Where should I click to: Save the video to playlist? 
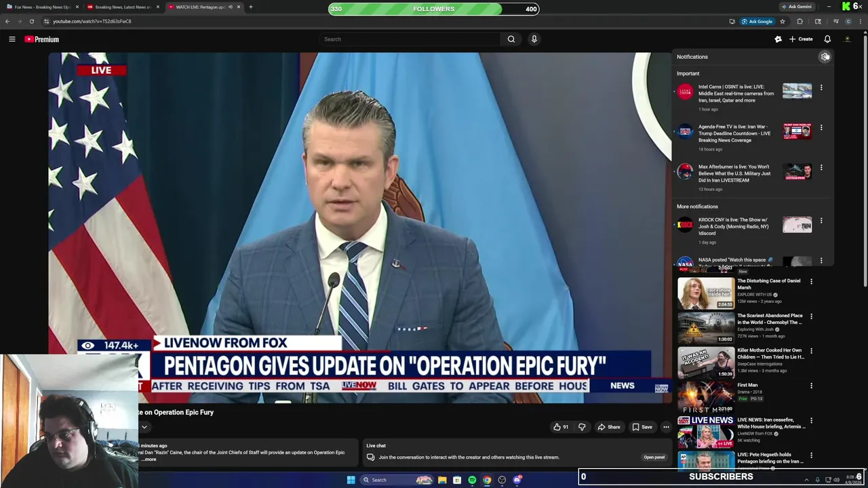click(642, 427)
